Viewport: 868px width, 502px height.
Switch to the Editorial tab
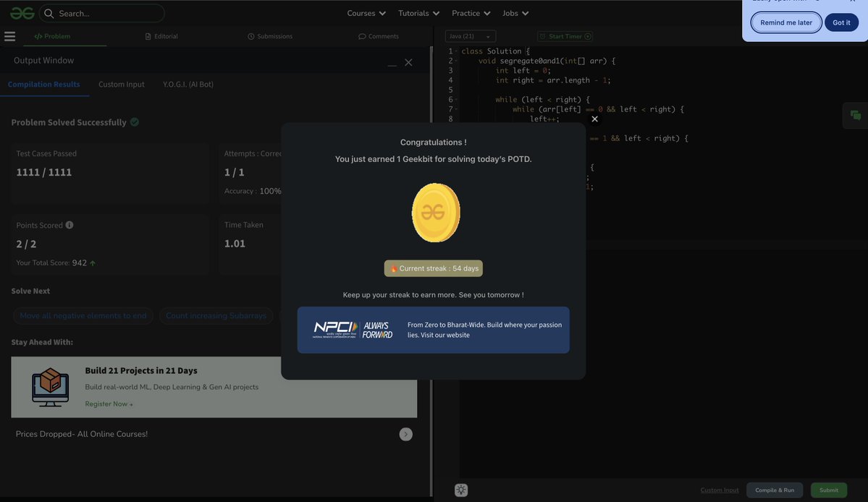[x=161, y=36]
